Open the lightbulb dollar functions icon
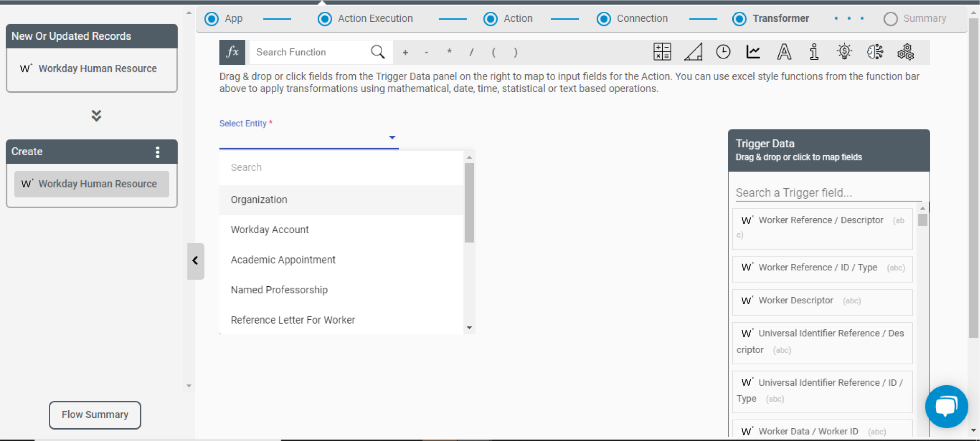 pyautogui.click(x=845, y=52)
